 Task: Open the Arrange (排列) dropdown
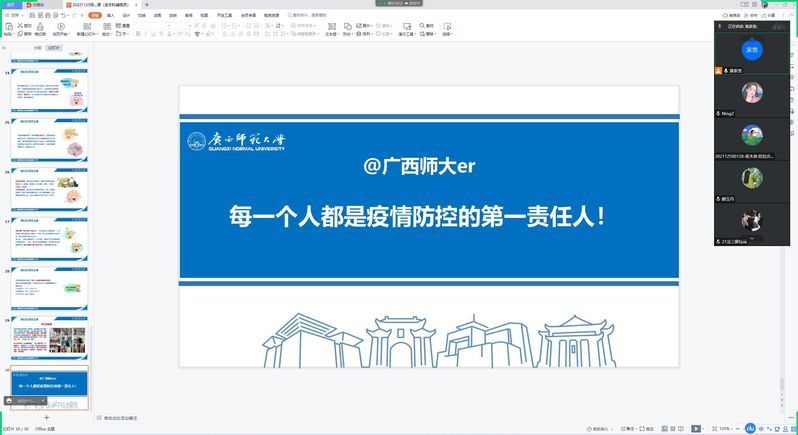tap(364, 34)
